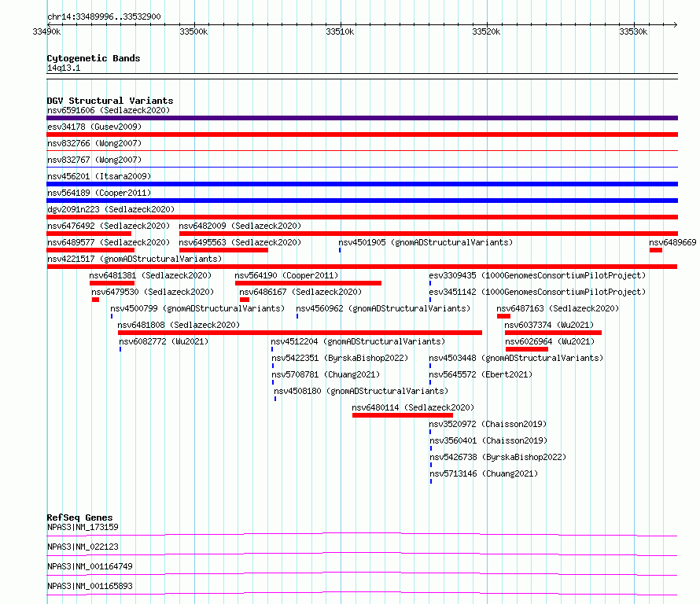The image size is (700, 604).
Task: Click the nsv6479530 (Sedlazeck2020) label
Action: 153,292
